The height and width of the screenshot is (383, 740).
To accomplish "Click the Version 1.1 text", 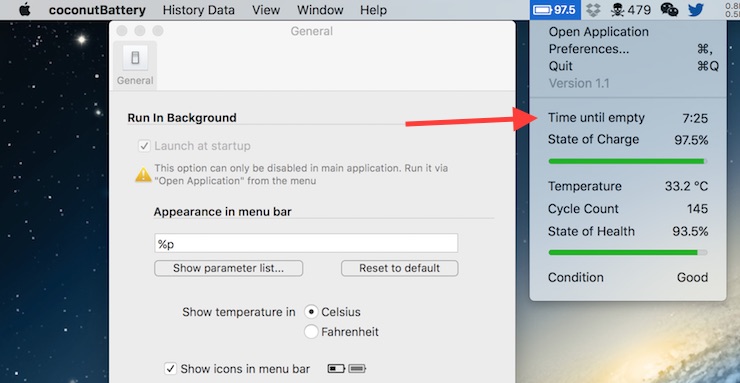I will click(x=579, y=83).
